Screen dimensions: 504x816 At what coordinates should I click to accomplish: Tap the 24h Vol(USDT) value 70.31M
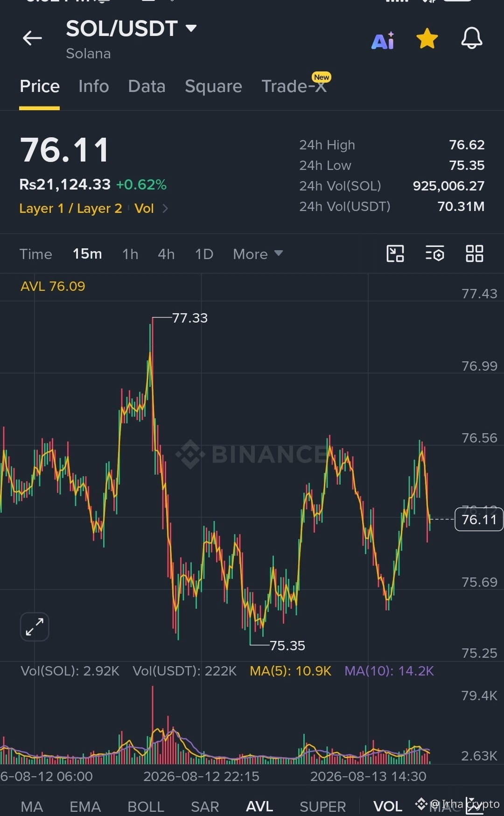tap(461, 206)
